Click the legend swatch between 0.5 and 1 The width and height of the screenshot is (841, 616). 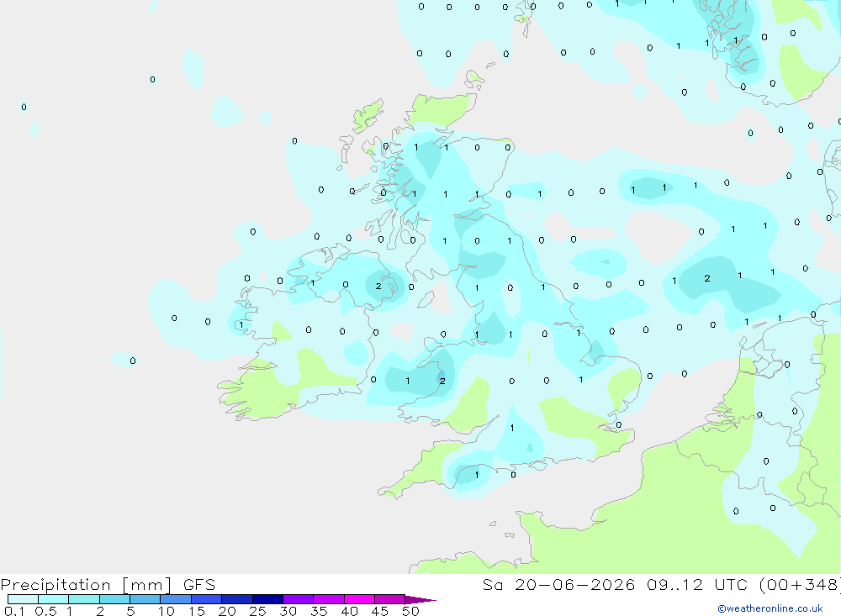pyautogui.click(x=54, y=599)
